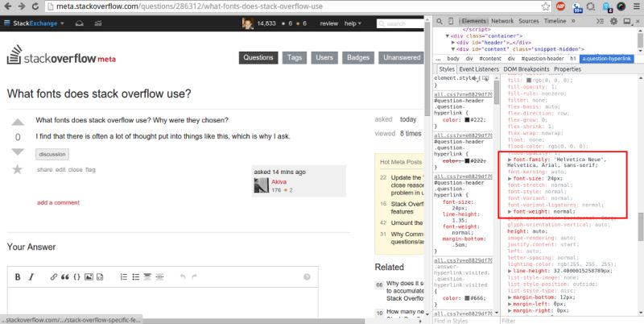Toggle element state next to element.style
This screenshot has width=644, height=324.
[485, 77]
